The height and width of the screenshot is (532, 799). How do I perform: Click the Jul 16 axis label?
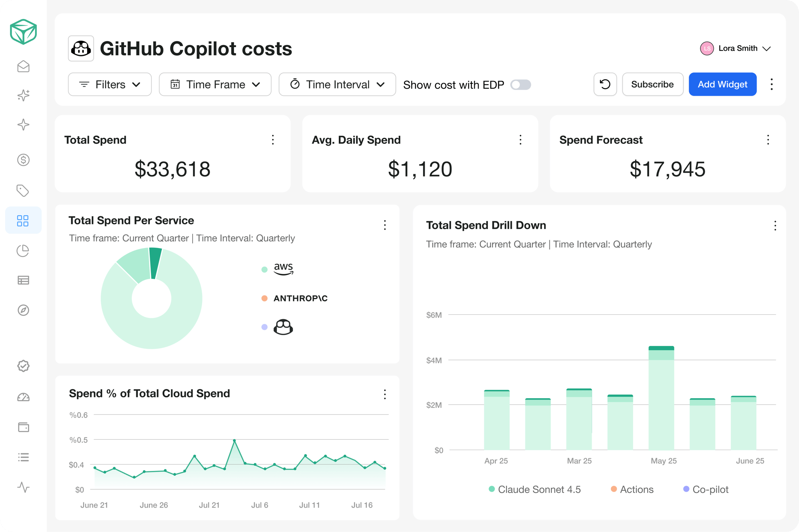[x=362, y=505]
